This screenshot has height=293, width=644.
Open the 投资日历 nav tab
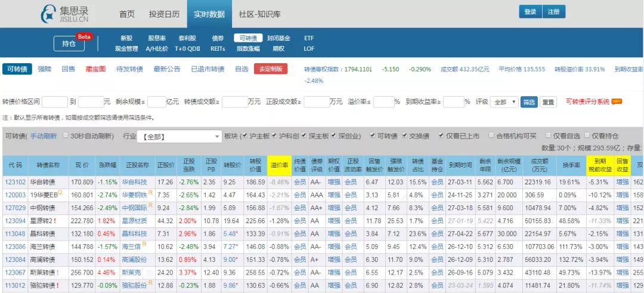(x=165, y=14)
